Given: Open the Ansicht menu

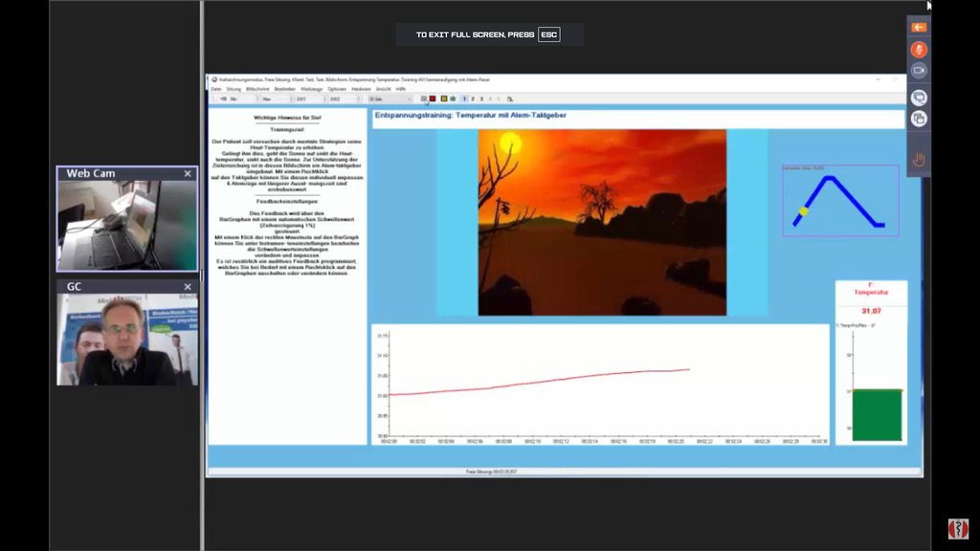Looking at the screenshot, I should 383,89.
